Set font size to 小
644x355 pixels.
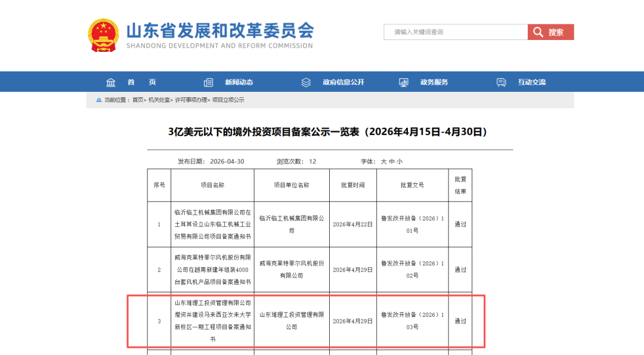[400, 162]
